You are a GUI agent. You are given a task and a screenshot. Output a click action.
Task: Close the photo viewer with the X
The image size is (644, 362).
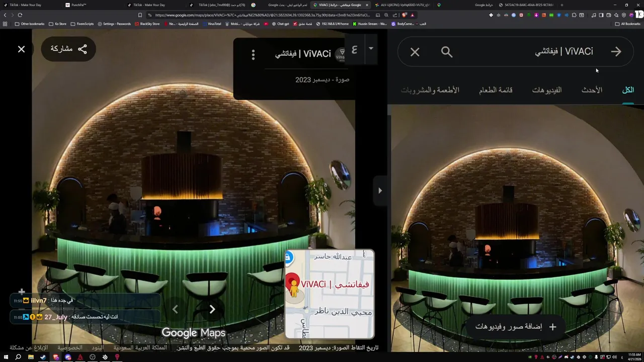click(21, 49)
